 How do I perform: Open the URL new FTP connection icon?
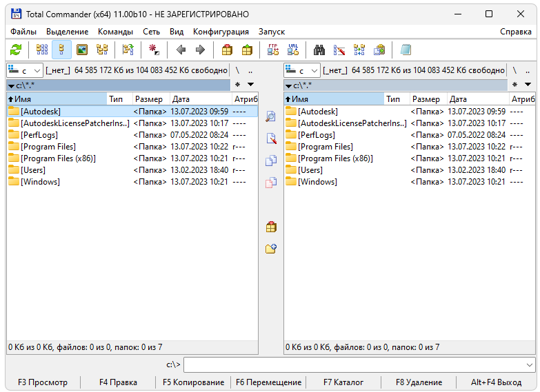293,50
